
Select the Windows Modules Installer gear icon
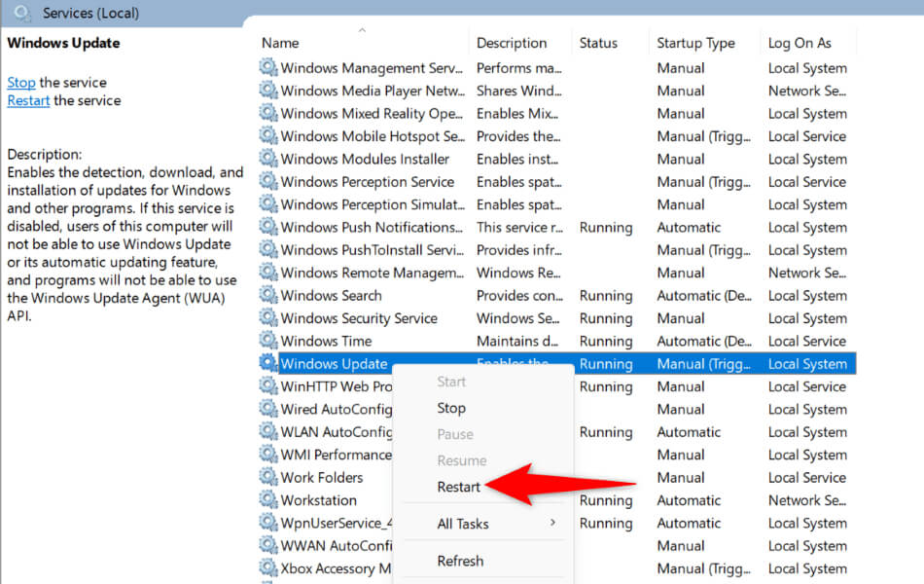point(268,160)
